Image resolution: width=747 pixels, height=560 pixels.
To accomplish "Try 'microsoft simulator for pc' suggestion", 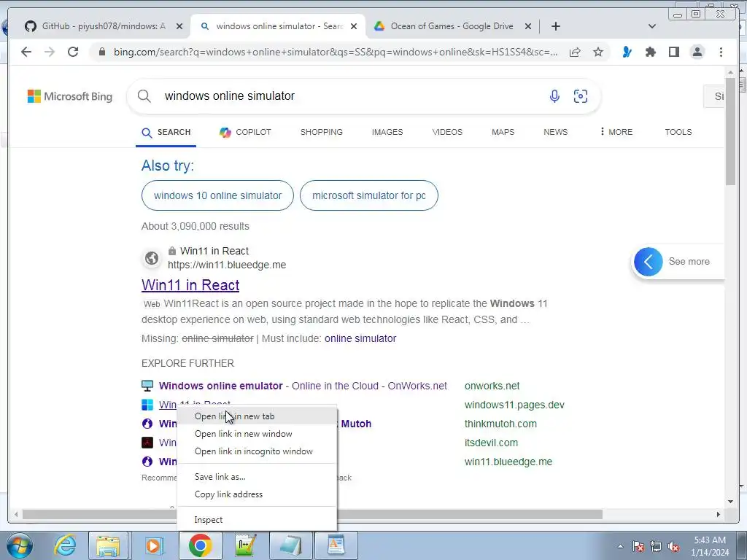I will tap(368, 195).
